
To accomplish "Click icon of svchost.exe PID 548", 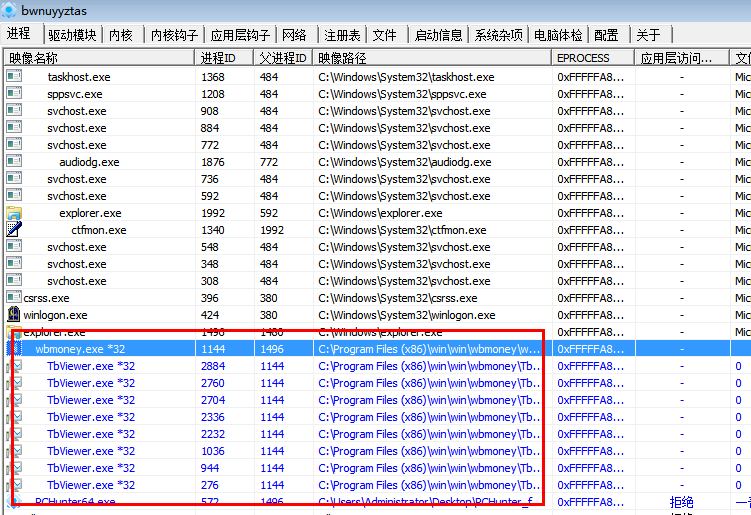I will [14, 246].
